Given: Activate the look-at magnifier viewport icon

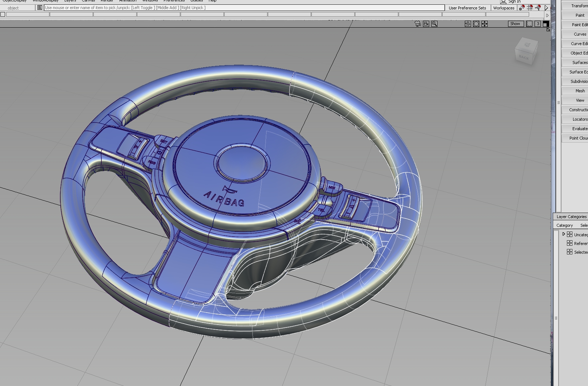Looking at the screenshot, I should click(434, 24).
